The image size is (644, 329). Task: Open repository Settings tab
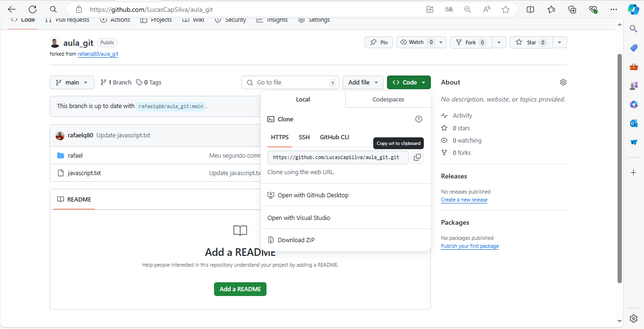[314, 20]
